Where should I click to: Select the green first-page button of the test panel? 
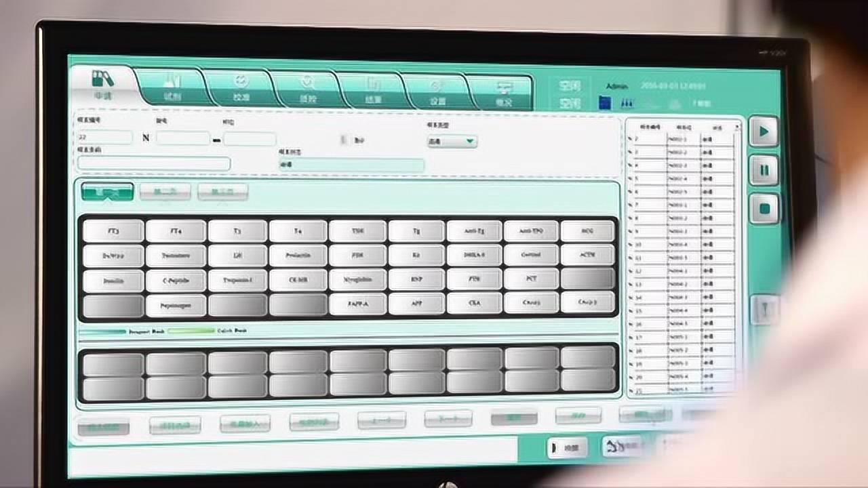107,192
